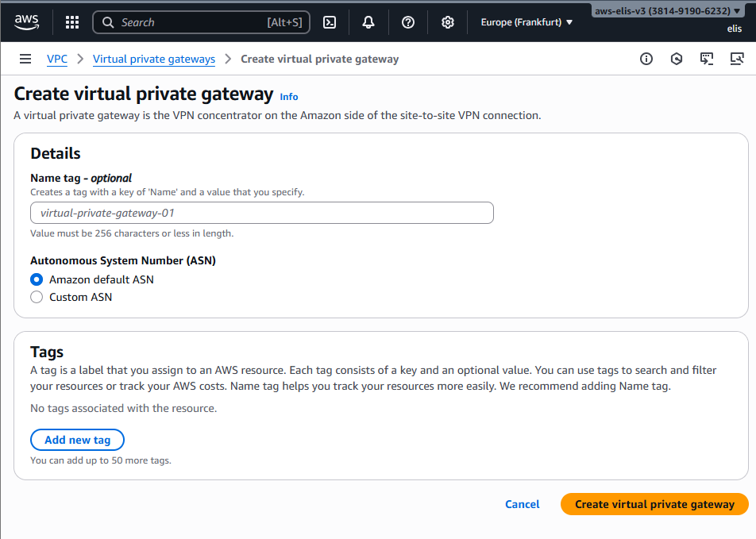Open the info panel circle icon
Screen dimensions: 756x539
[x=646, y=59]
